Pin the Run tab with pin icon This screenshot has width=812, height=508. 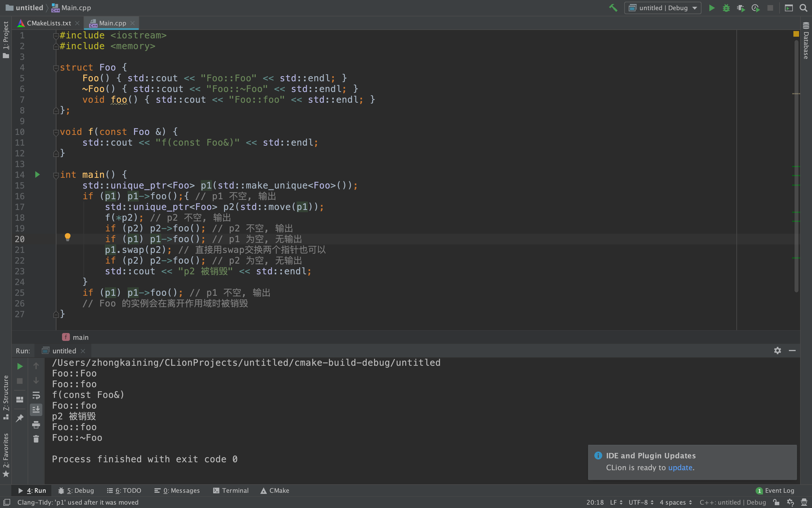(x=20, y=418)
